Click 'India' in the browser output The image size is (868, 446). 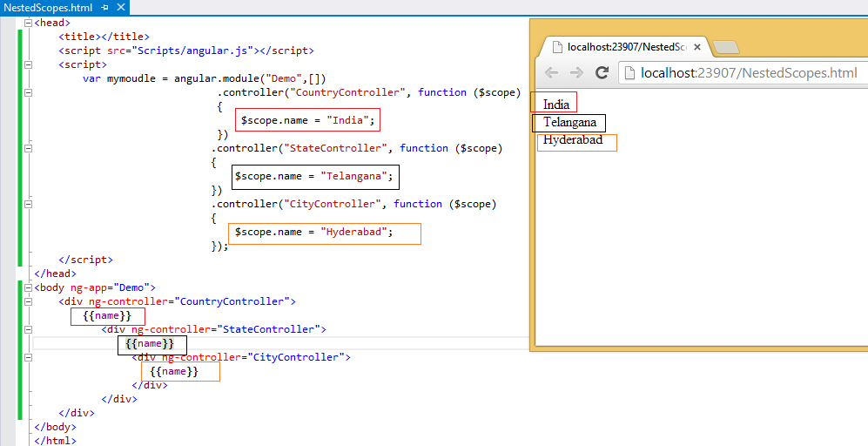pos(555,105)
